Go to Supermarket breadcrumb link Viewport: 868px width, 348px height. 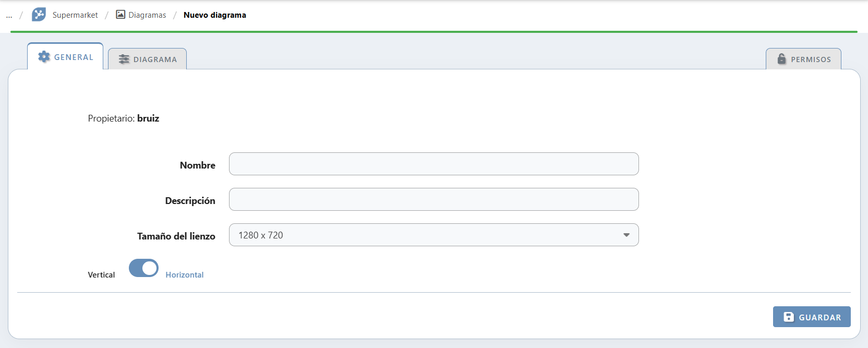coord(75,15)
